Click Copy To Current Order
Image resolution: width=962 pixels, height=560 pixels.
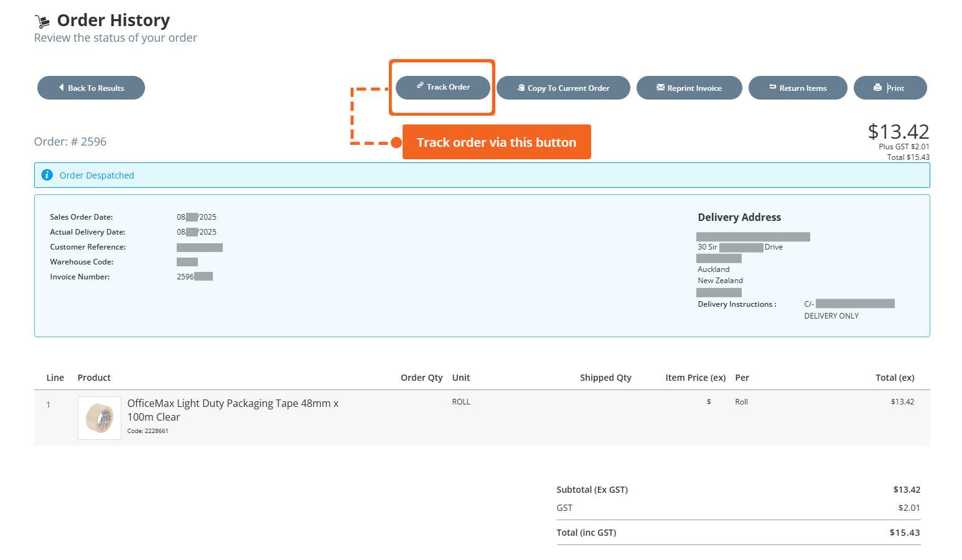click(563, 88)
